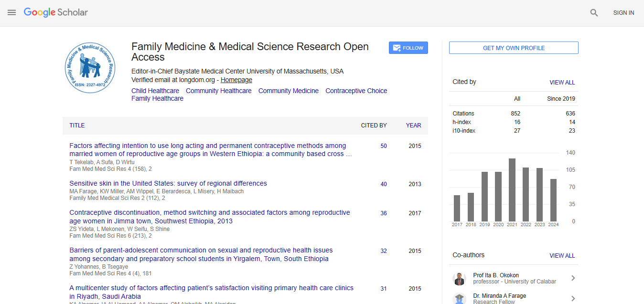Sort articles by Title column
This screenshot has height=304, width=644.
click(77, 126)
